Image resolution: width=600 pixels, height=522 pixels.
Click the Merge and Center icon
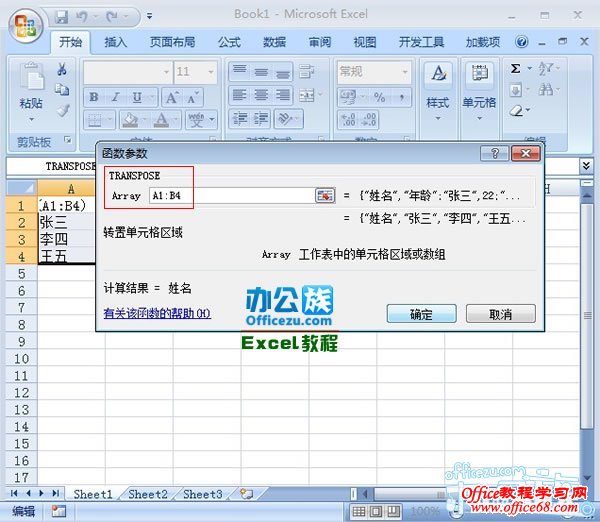[x=307, y=95]
